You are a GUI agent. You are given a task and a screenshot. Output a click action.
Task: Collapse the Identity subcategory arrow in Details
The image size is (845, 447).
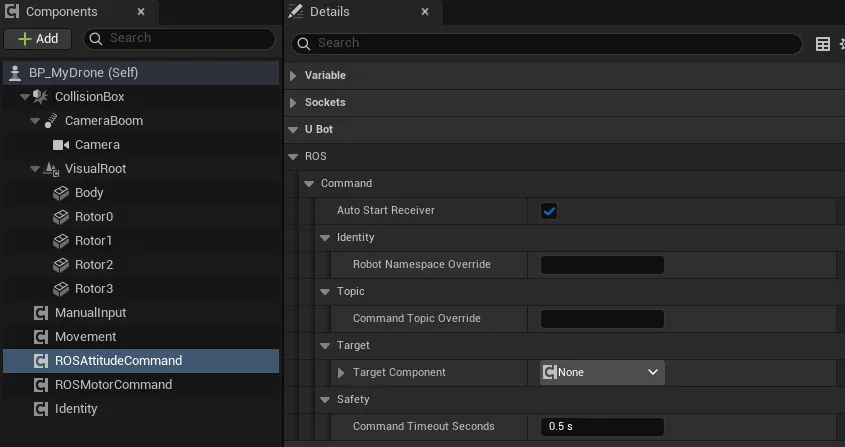[325, 237]
